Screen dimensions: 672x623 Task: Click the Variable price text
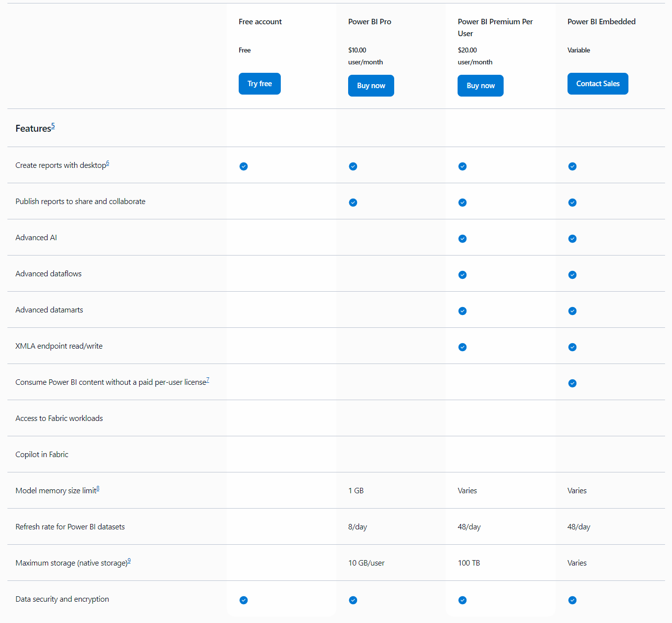tap(578, 50)
